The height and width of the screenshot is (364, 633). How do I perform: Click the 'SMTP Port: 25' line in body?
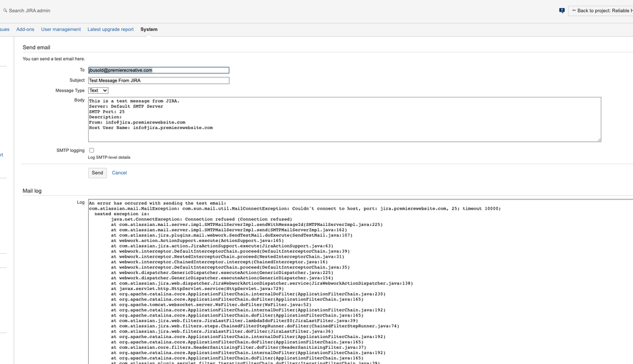click(x=106, y=111)
